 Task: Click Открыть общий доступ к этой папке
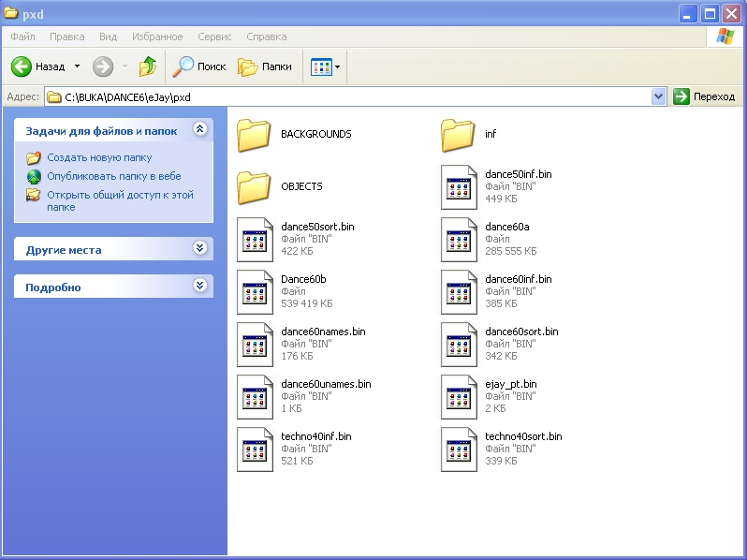click(120, 200)
